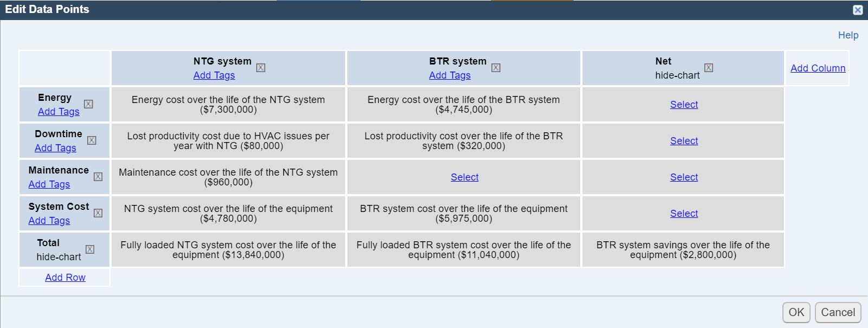Select data point for Maintenance Net cell

[684, 177]
